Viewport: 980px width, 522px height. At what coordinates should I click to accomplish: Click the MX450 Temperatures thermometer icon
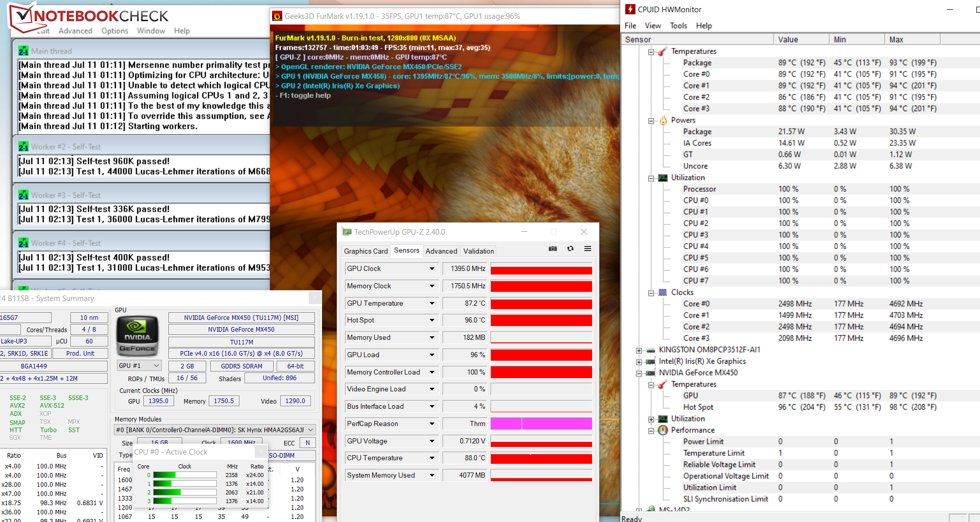click(663, 385)
